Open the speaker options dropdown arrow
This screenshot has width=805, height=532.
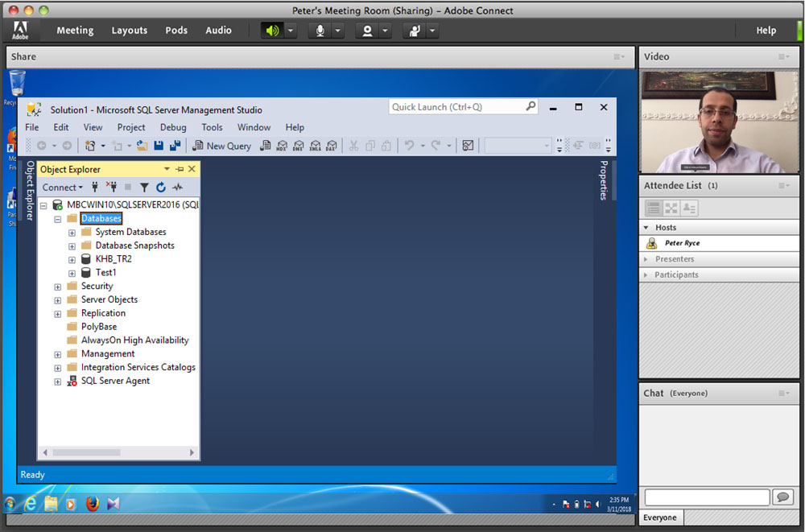pos(291,31)
